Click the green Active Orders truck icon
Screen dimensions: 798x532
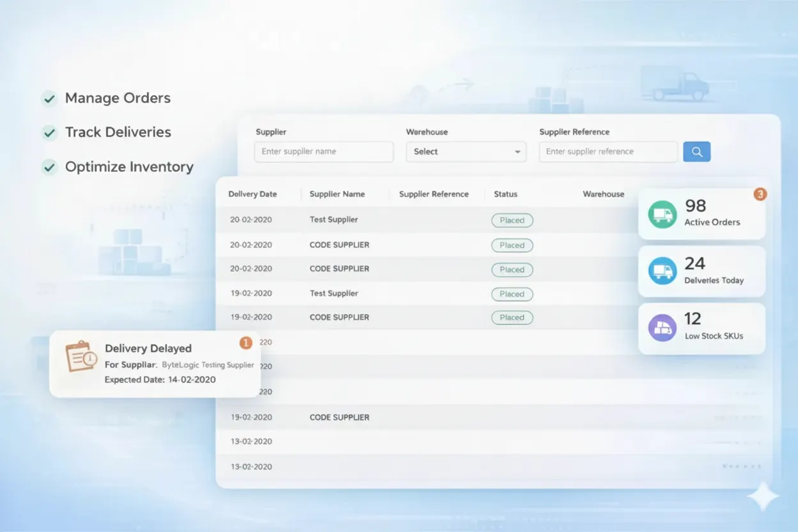tap(662, 214)
